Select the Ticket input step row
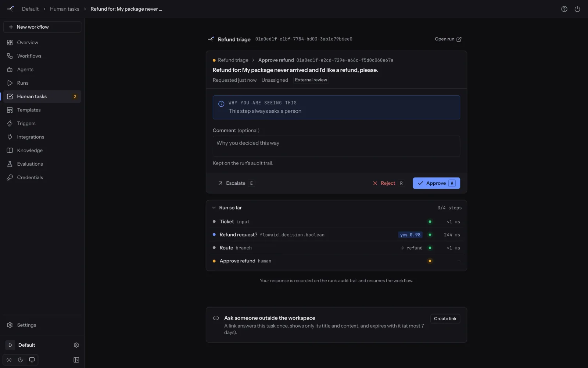The width and height of the screenshot is (588, 368). point(336,222)
